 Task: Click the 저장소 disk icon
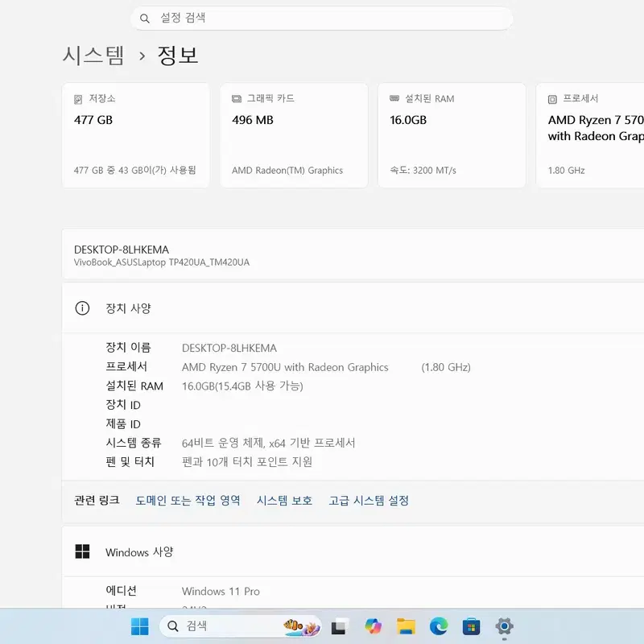(x=78, y=99)
